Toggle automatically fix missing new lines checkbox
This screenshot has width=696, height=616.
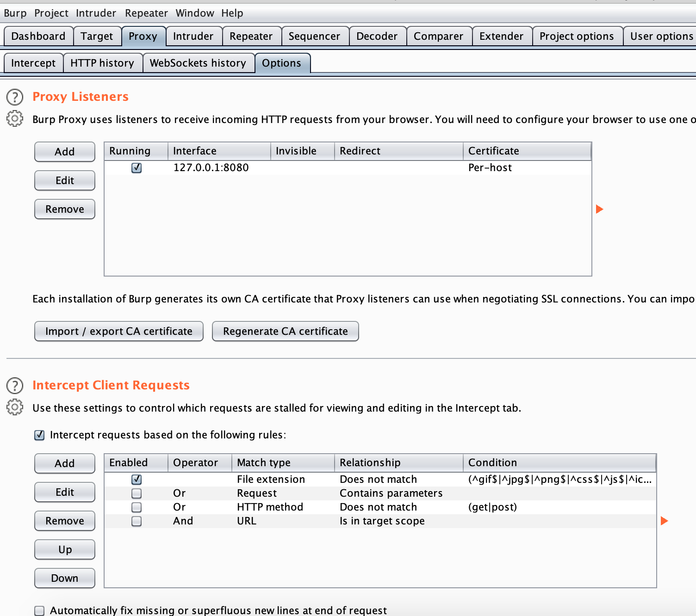tap(39, 610)
